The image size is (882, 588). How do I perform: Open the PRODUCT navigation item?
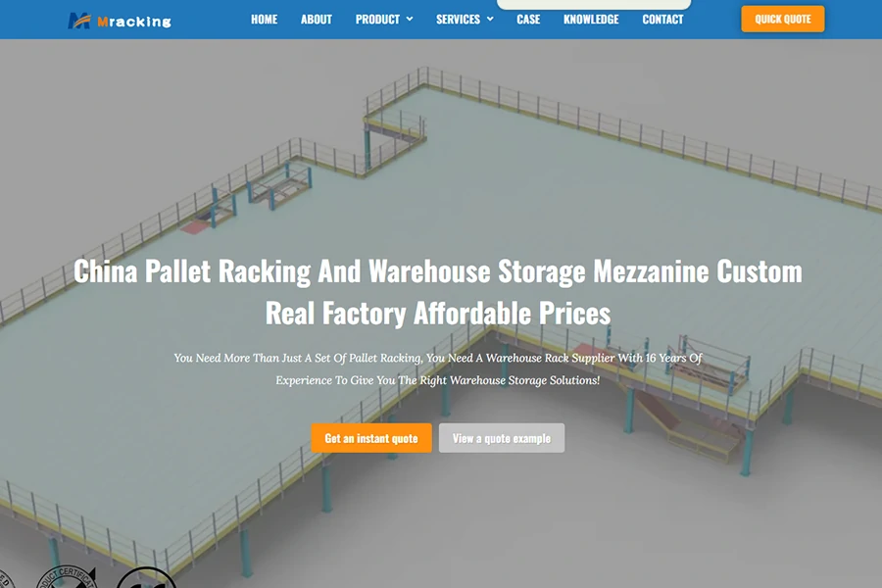pyautogui.click(x=377, y=20)
